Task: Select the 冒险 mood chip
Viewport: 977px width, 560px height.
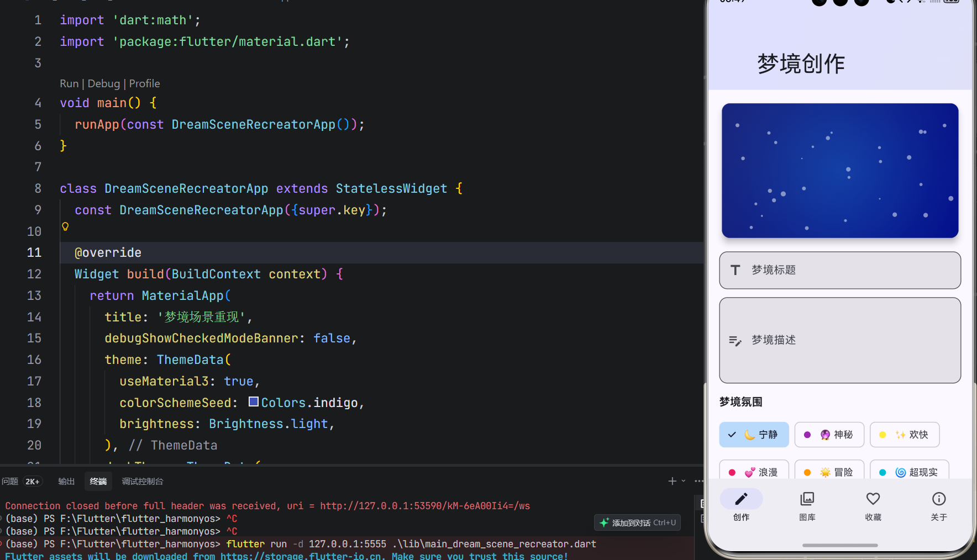Action: pos(829,470)
